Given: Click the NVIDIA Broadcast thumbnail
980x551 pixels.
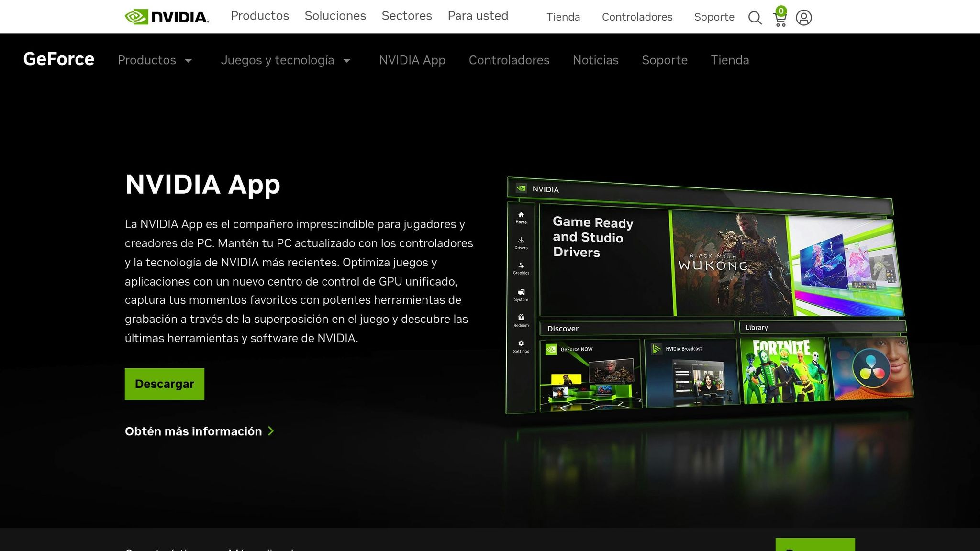Looking at the screenshot, I should click(x=692, y=372).
